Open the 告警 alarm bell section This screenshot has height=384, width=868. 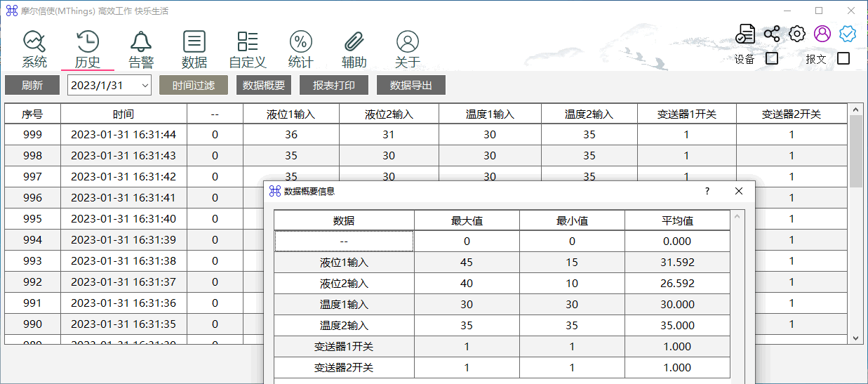pos(141,49)
